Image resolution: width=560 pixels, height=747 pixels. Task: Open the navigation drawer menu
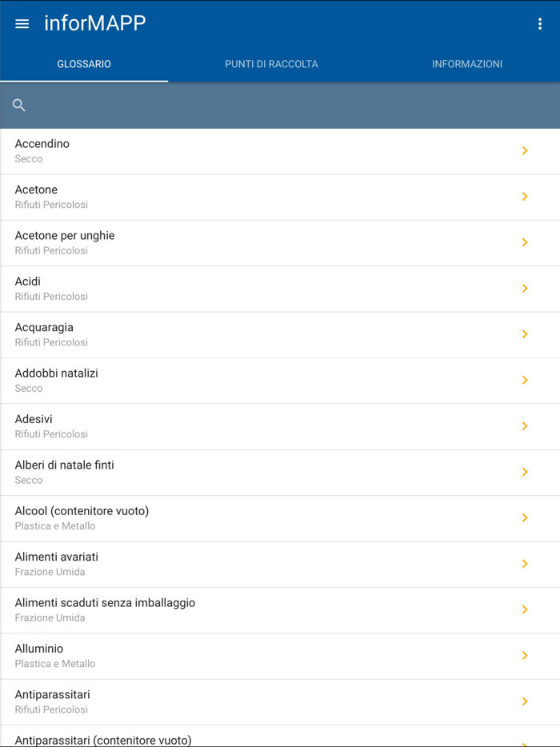[22, 23]
